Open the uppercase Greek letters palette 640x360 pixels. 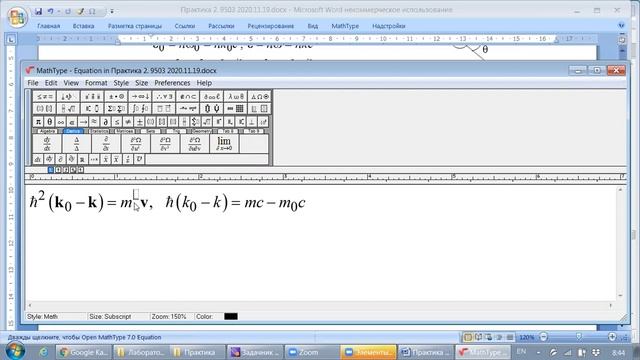tap(260, 96)
